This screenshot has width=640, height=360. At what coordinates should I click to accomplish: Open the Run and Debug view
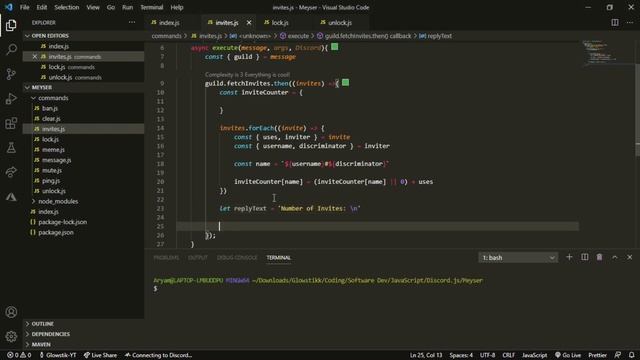(x=11, y=98)
